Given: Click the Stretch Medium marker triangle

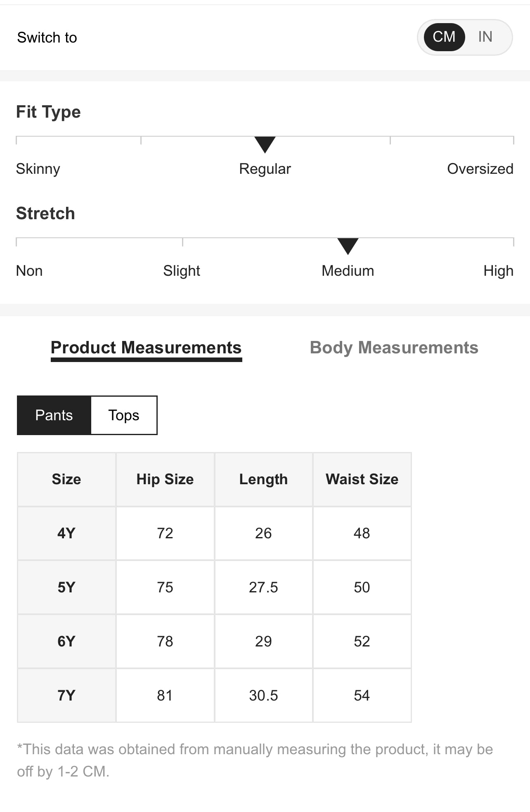Looking at the screenshot, I should coord(348,246).
